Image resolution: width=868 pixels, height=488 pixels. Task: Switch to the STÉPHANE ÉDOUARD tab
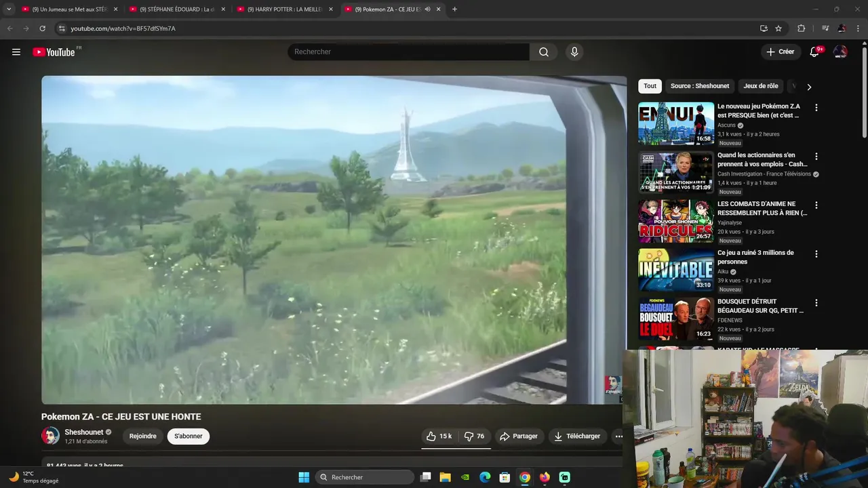click(x=176, y=9)
